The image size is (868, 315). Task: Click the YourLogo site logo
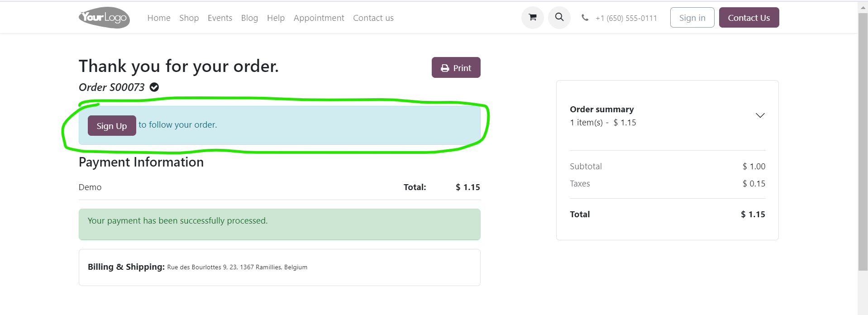click(105, 18)
